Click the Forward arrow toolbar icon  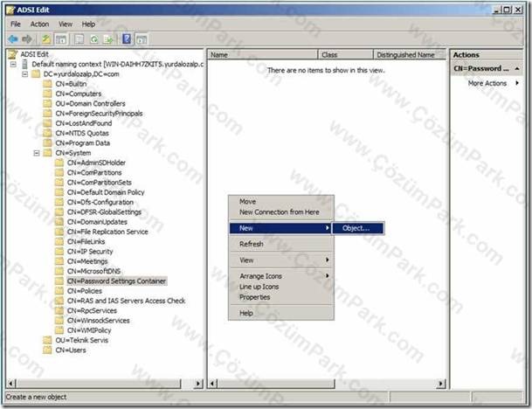pos(27,39)
